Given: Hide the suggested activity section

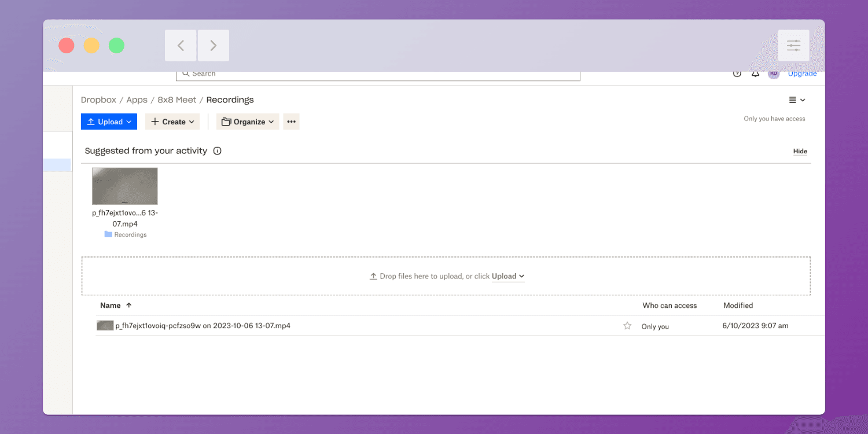Looking at the screenshot, I should (800, 151).
